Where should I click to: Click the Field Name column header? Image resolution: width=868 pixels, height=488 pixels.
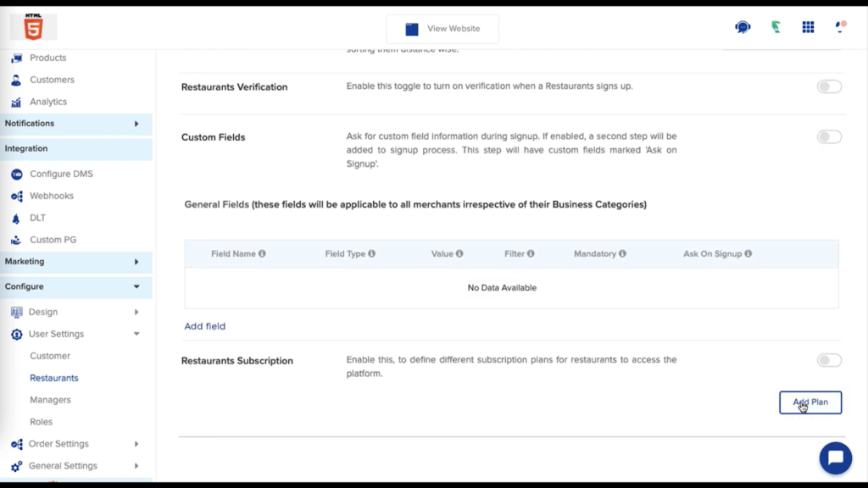(x=233, y=253)
